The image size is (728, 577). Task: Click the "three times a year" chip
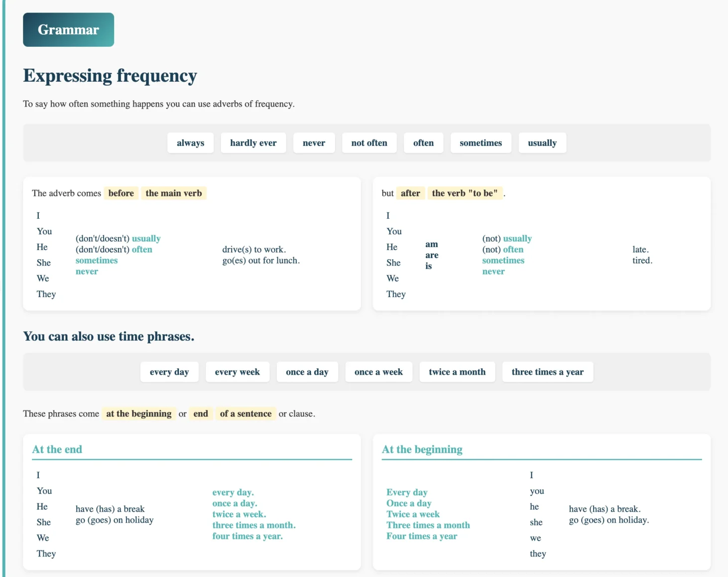[x=548, y=372]
